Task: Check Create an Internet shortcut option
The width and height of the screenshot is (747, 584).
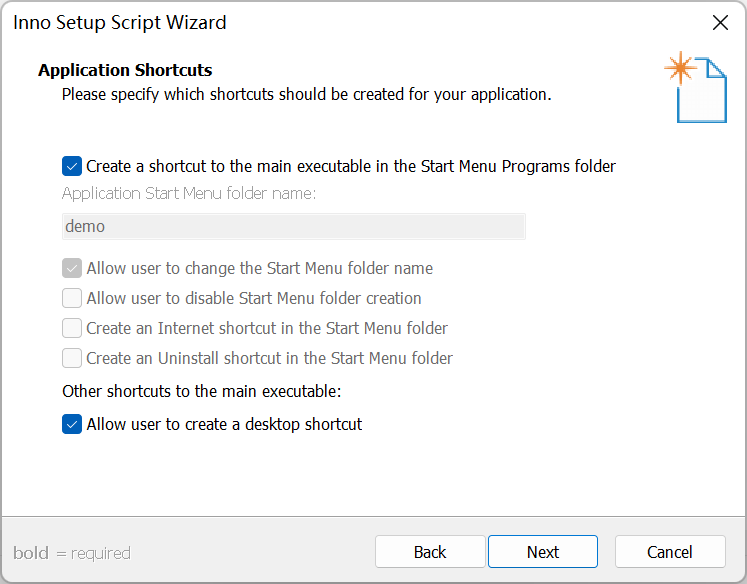Action: [x=72, y=328]
